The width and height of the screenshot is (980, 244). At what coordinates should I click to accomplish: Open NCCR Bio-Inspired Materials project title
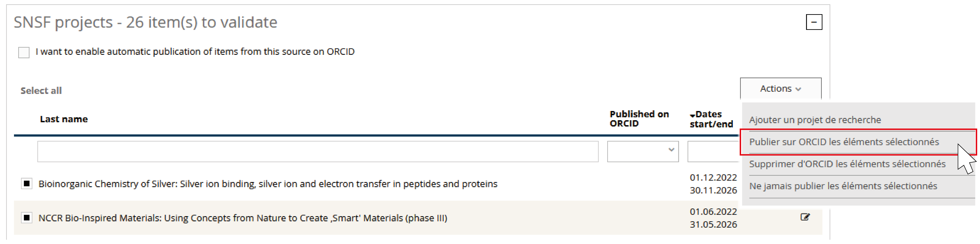[x=243, y=218]
